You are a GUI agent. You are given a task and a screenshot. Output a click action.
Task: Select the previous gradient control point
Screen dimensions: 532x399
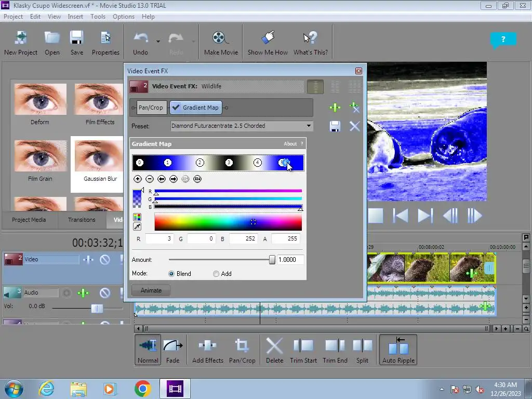tap(162, 179)
